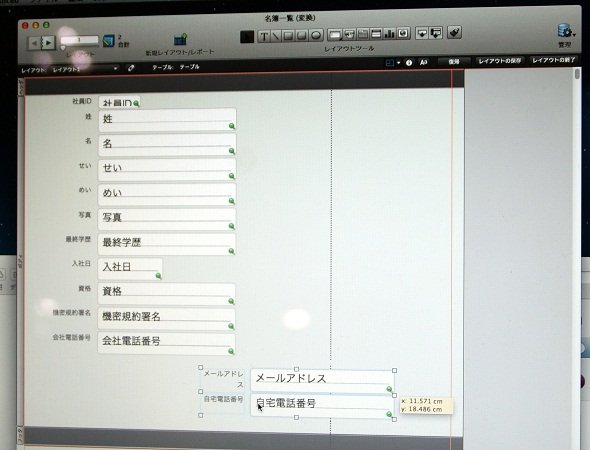Click the vertical scrollbar thumb
Viewport: 590px width, 450px height.
point(577,73)
